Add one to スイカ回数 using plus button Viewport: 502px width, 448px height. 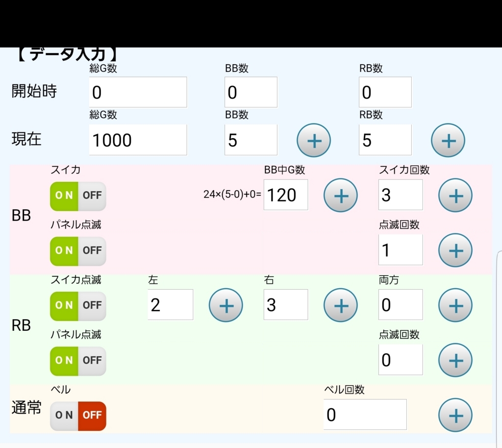[455, 195]
